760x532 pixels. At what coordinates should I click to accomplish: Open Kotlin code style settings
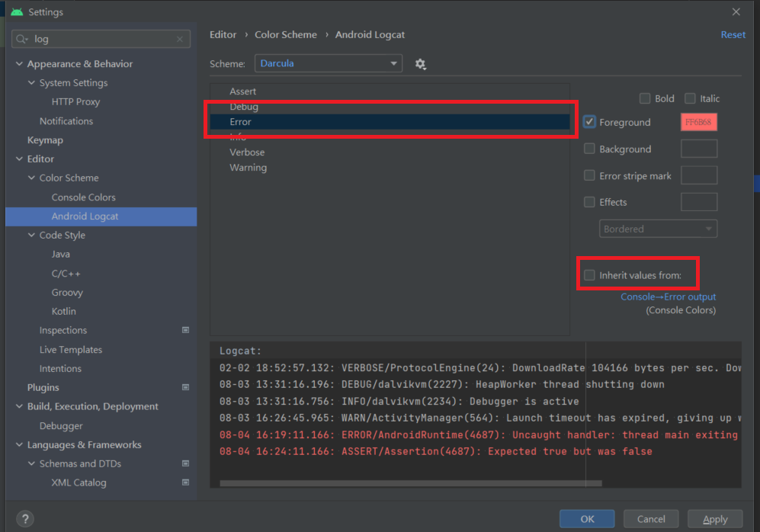[x=63, y=311]
